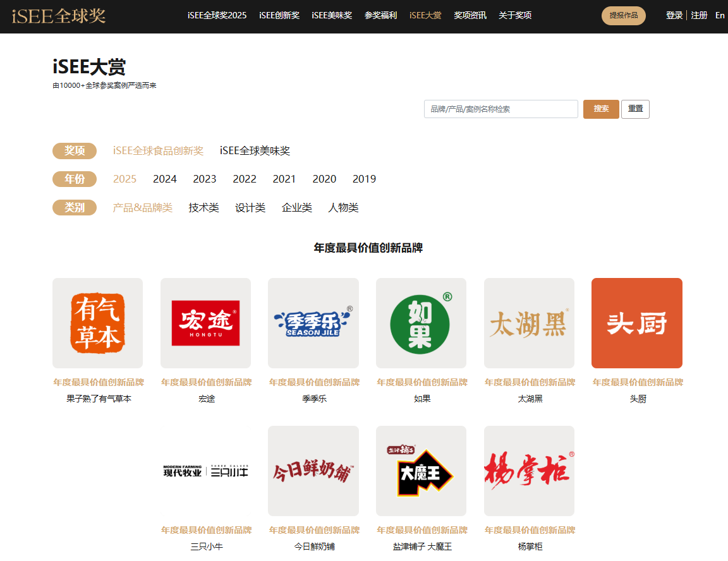
Task: Click the 提报作品 submit button
Action: pos(624,16)
